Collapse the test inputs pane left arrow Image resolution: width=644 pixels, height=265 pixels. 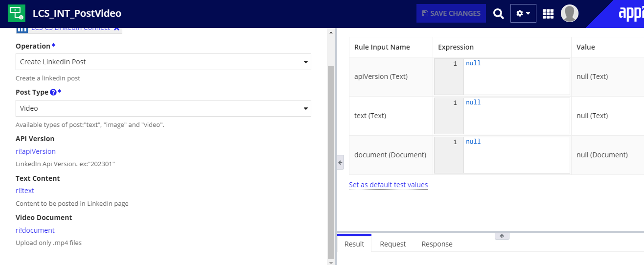(x=340, y=163)
